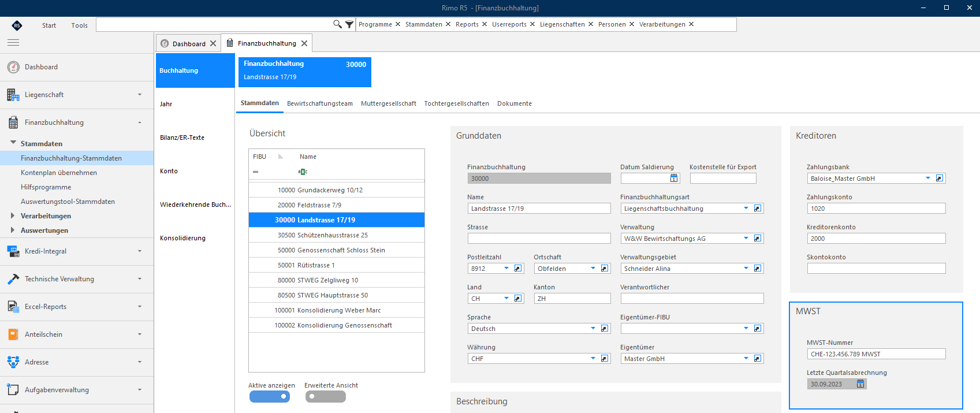Screen dimensions: 980x413
Task: Toggle the Aktive anzeigen switch
Action: (x=270, y=397)
